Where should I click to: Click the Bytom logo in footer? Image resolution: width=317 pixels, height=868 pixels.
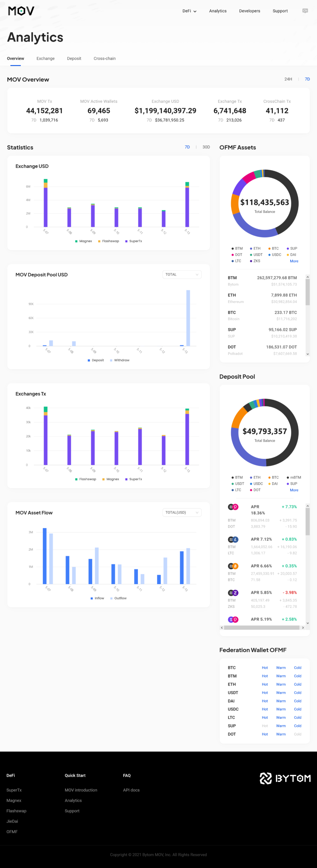285,778
